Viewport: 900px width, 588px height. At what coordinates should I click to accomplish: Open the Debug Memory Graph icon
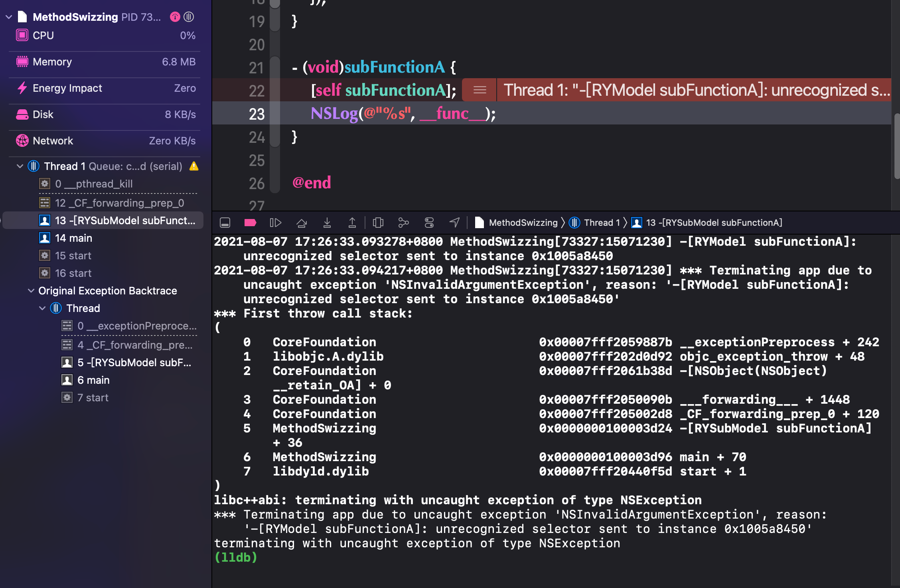coord(403,223)
